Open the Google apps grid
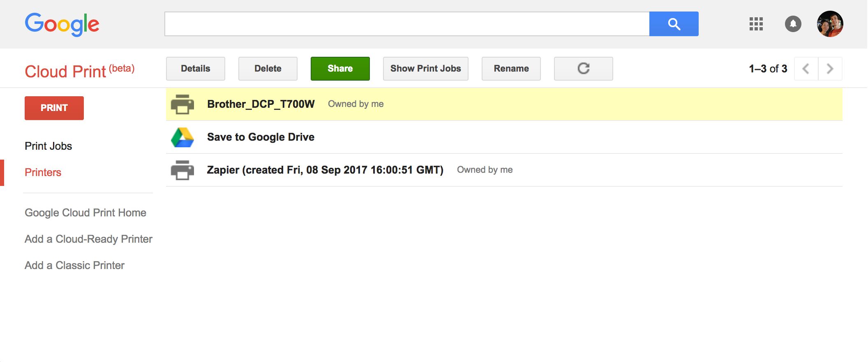Viewport: 868px width, 362px height. (756, 24)
